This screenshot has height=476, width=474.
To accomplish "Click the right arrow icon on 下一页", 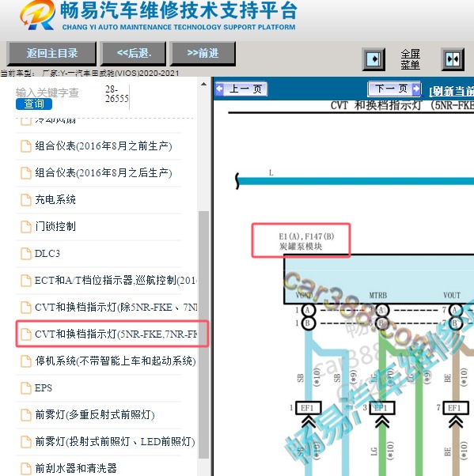I will (416, 89).
